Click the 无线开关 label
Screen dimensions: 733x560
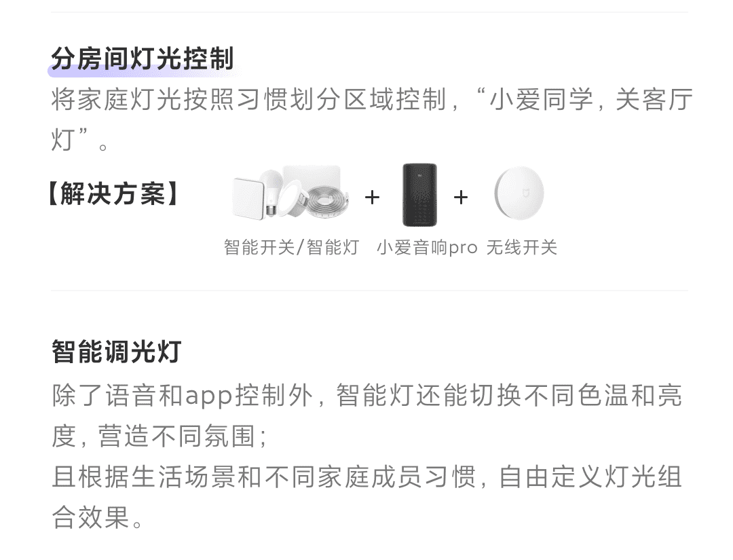522,247
